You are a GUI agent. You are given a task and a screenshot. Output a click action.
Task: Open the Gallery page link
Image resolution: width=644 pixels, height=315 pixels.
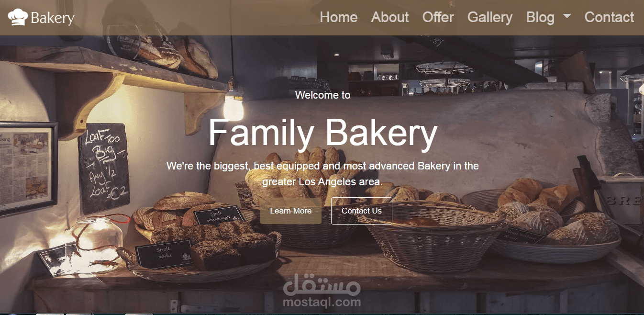click(x=490, y=18)
